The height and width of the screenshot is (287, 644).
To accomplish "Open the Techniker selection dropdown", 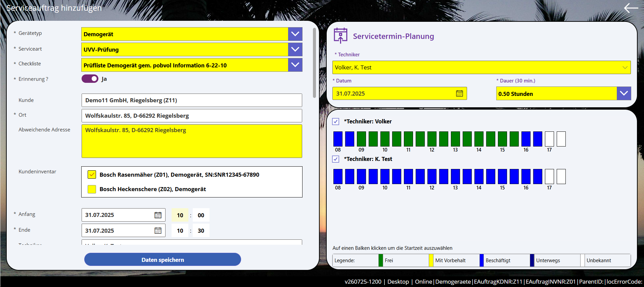I will point(481,67).
